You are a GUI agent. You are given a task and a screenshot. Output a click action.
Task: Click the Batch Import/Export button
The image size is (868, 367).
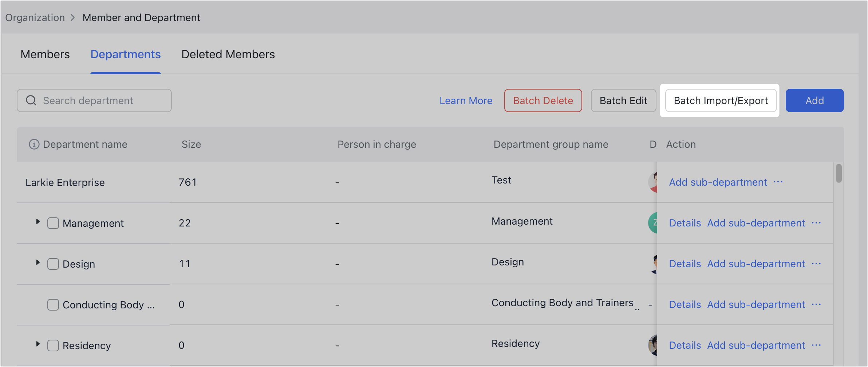721,100
